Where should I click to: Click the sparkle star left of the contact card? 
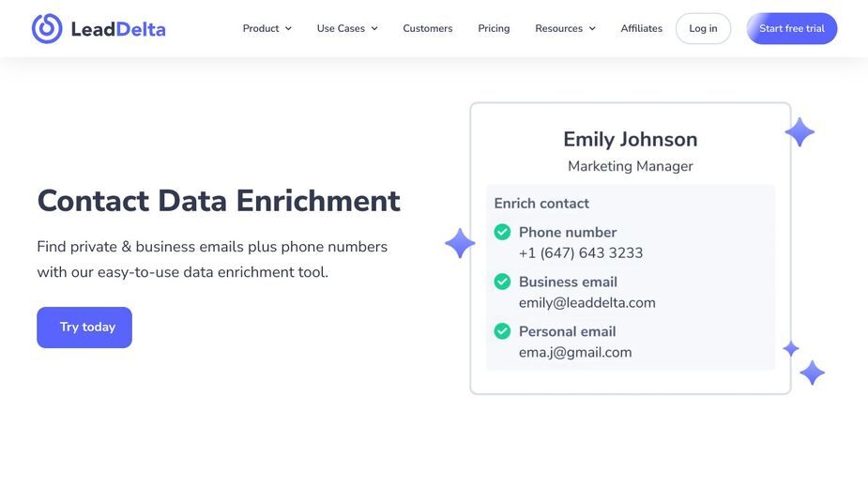460,243
